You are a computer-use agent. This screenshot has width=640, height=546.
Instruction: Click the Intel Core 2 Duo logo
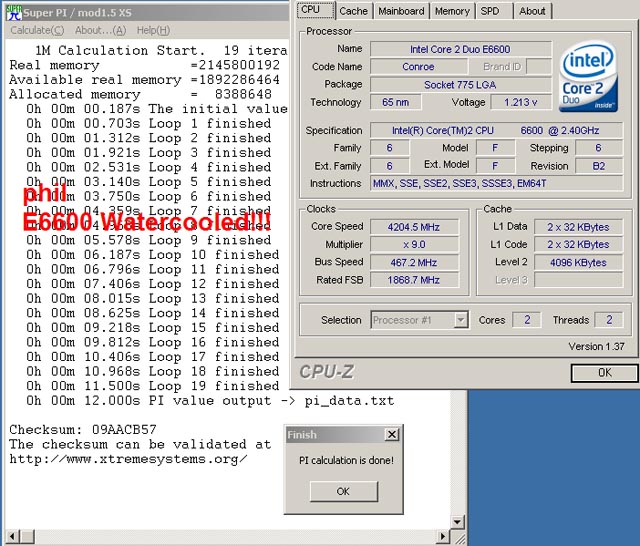(x=589, y=77)
